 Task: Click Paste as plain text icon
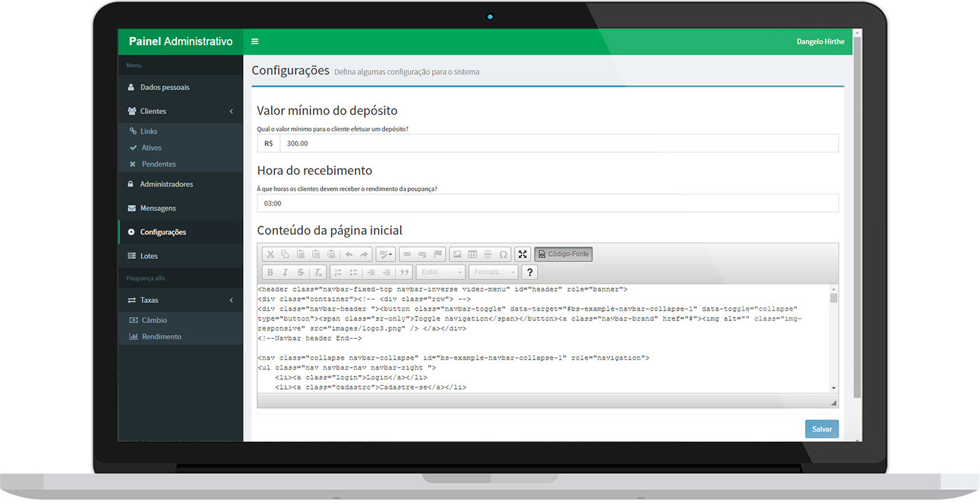click(x=316, y=254)
